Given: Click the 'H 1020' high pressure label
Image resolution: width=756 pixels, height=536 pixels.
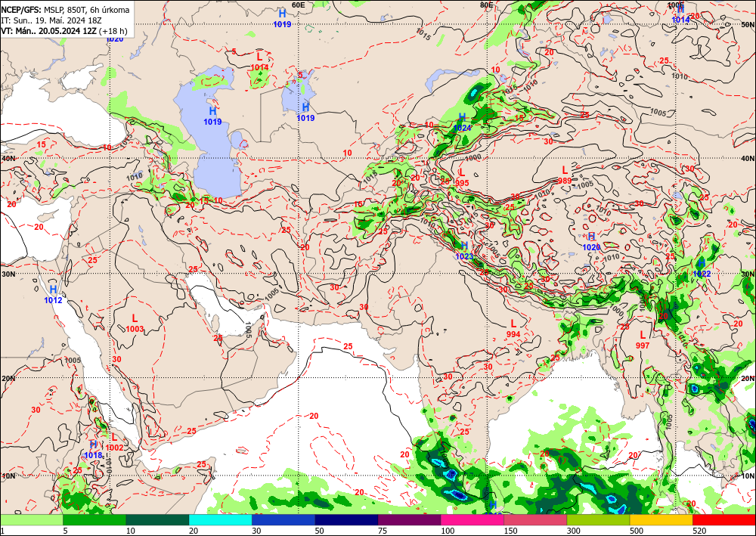Looking at the screenshot, I should tap(592, 242).
